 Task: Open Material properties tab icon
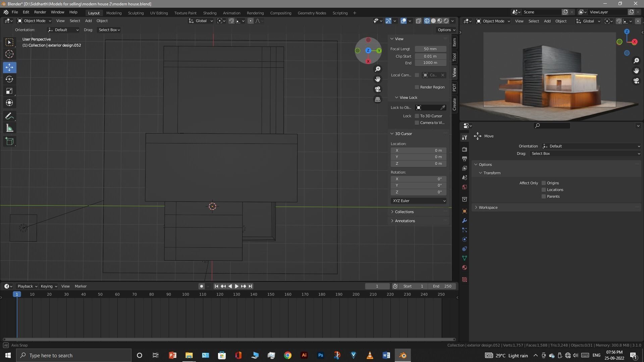(465, 267)
